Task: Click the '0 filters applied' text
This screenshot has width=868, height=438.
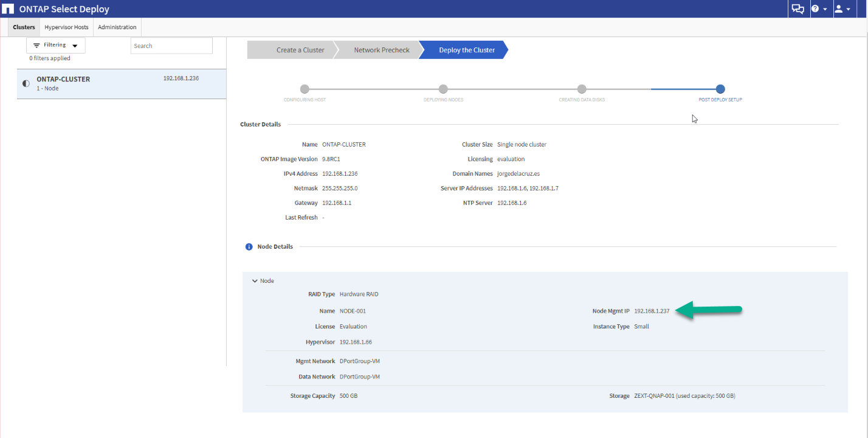Action: (50, 58)
